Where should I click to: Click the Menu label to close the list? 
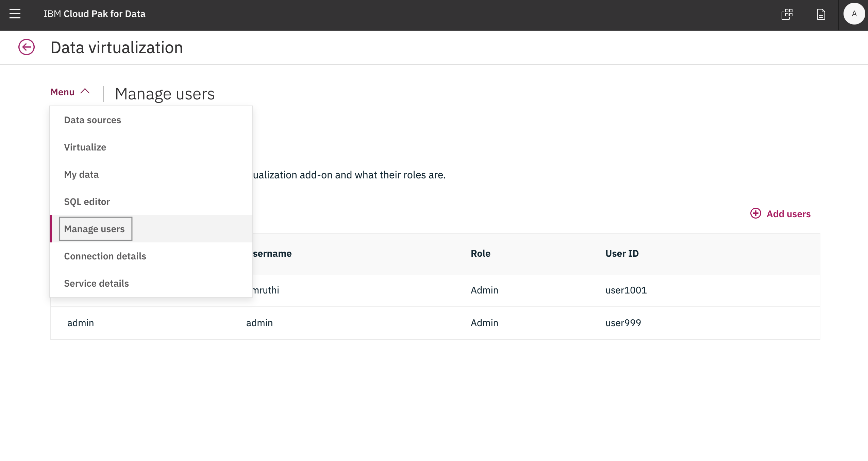(63, 92)
